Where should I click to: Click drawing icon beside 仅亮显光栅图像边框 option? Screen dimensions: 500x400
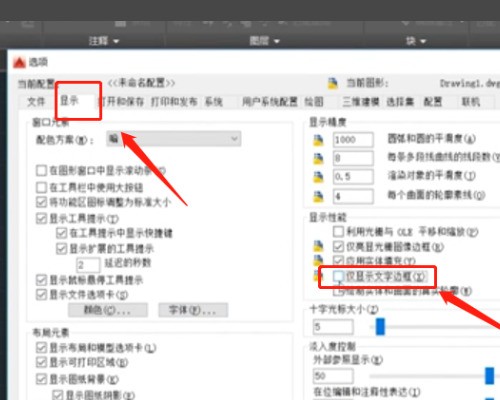(318, 246)
